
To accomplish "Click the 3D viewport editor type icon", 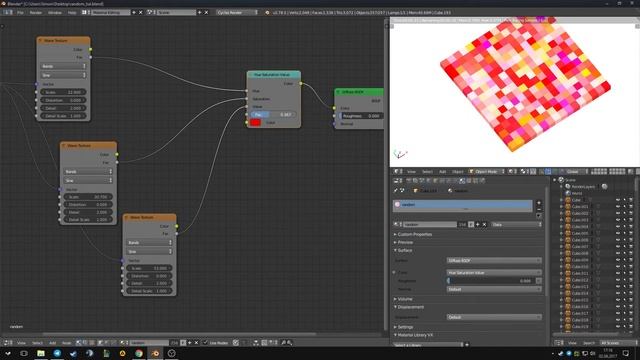I will (x=398, y=172).
